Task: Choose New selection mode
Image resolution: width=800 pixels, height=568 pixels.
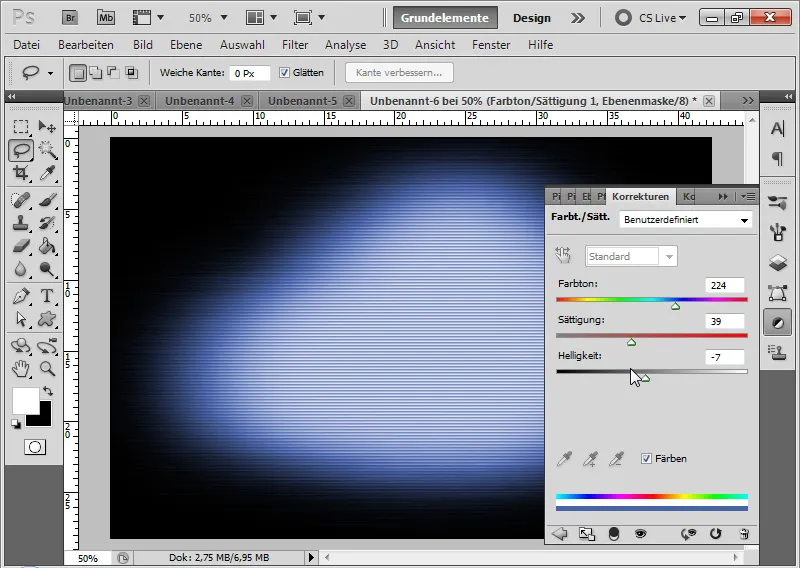Action: point(78,73)
